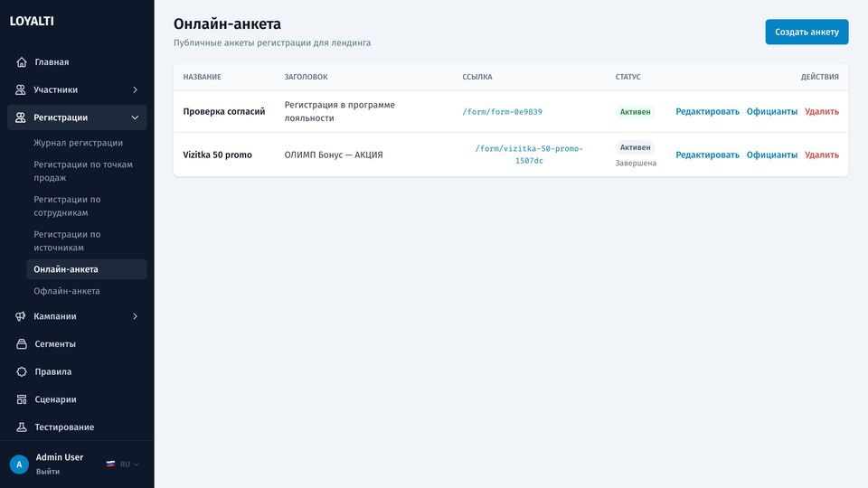This screenshot has height=488, width=868.
Task: Click the Сценарии layout icon
Action: (x=22, y=399)
